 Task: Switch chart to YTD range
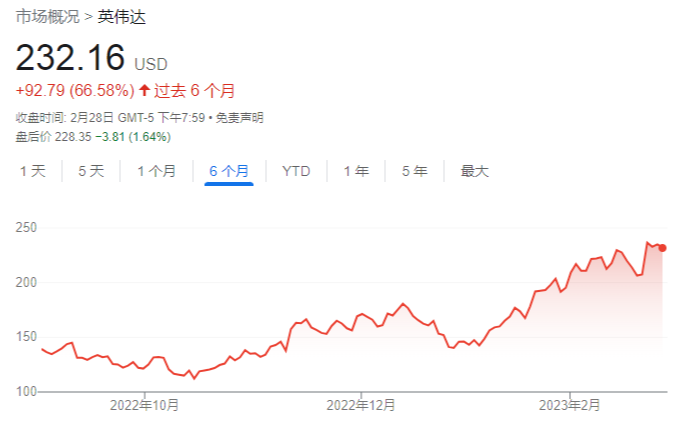coord(296,171)
